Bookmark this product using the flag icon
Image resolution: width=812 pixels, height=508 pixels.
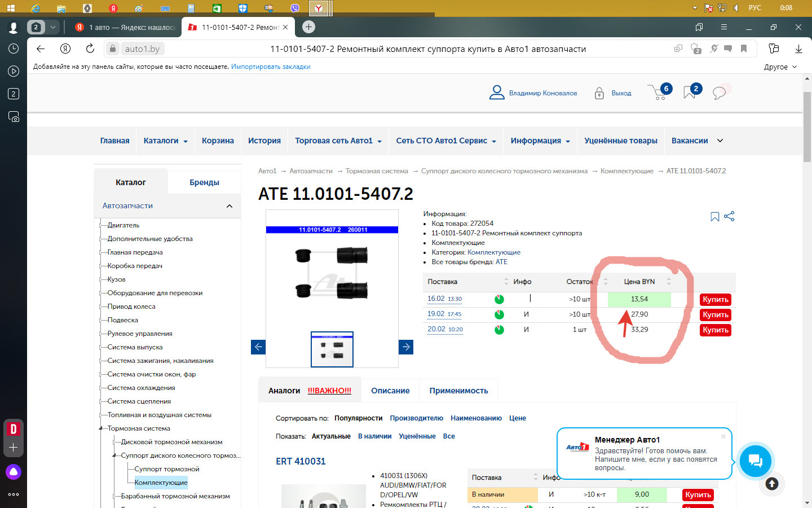click(714, 217)
